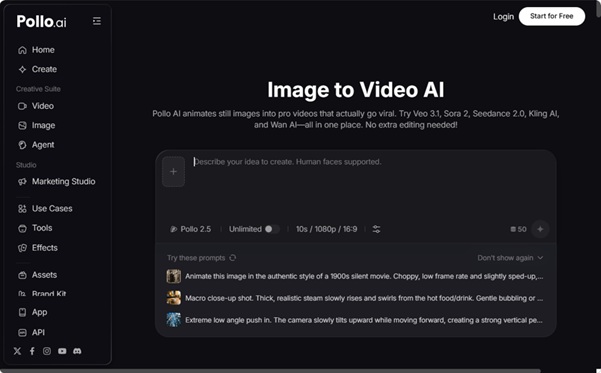Open Marketing Studio

tap(56, 181)
